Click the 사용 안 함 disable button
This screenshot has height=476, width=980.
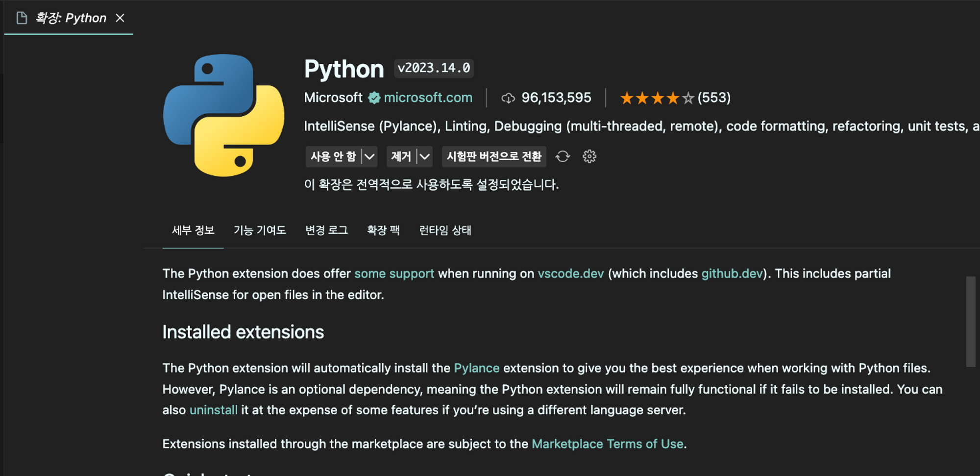pyautogui.click(x=333, y=157)
